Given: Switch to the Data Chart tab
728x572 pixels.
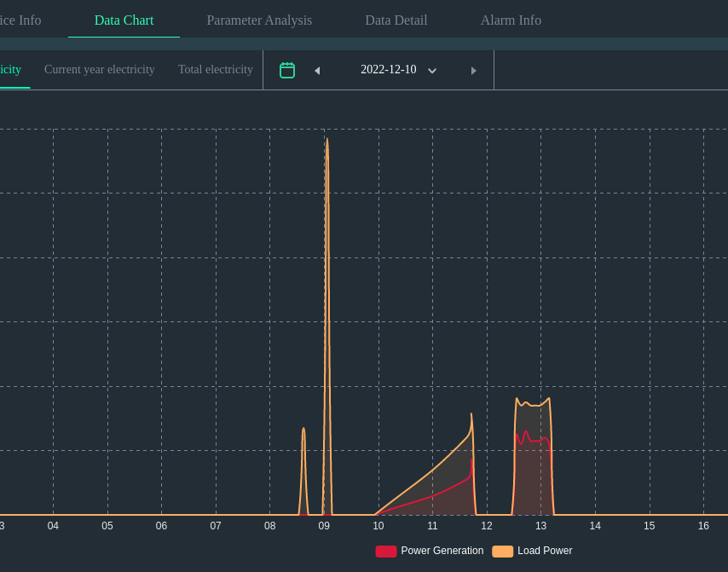Looking at the screenshot, I should coord(124,20).
